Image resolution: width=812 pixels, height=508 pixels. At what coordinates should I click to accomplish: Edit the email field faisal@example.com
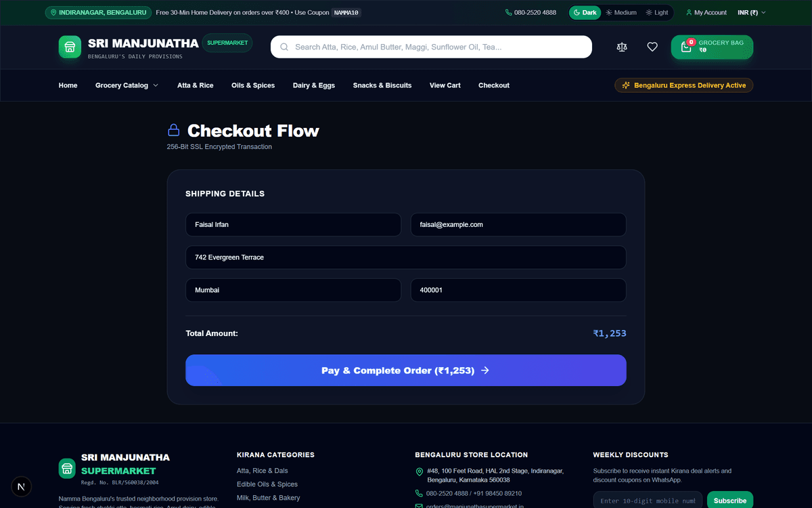[518, 225]
